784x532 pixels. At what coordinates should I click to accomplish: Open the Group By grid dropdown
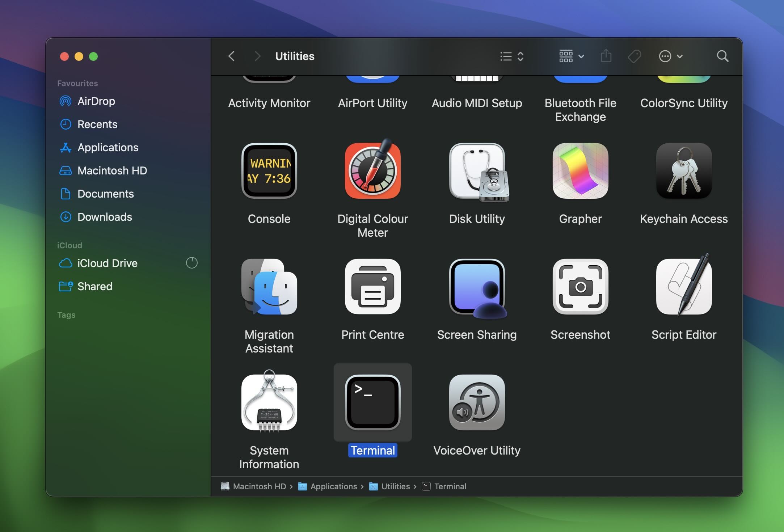pos(572,56)
